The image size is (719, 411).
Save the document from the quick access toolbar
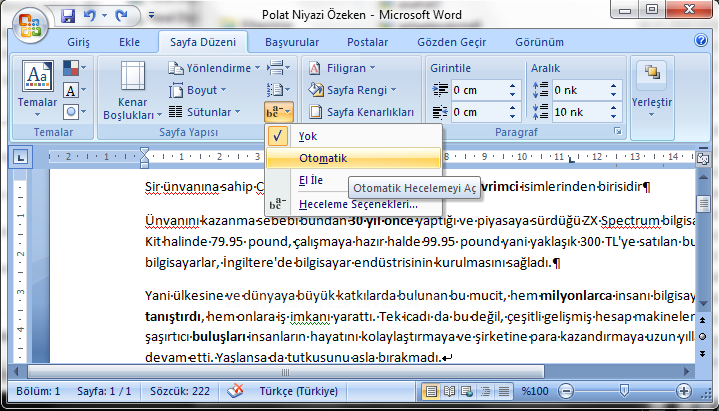point(68,16)
